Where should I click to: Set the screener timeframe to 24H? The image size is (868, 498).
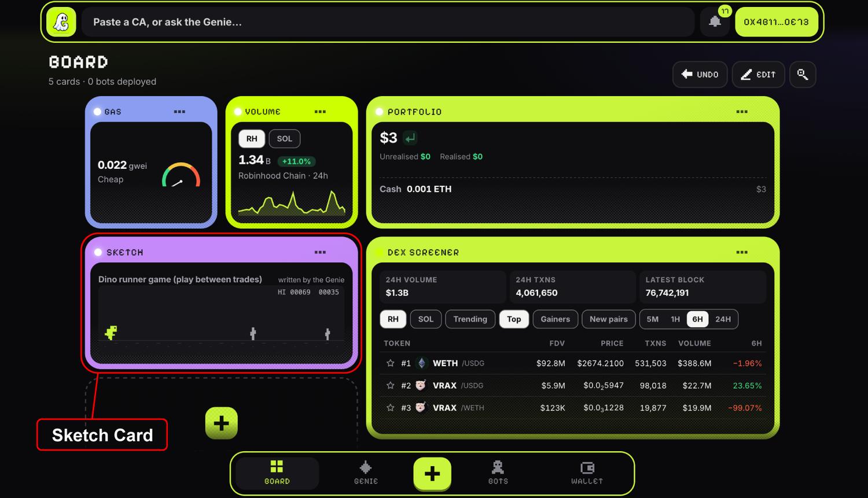(x=723, y=319)
